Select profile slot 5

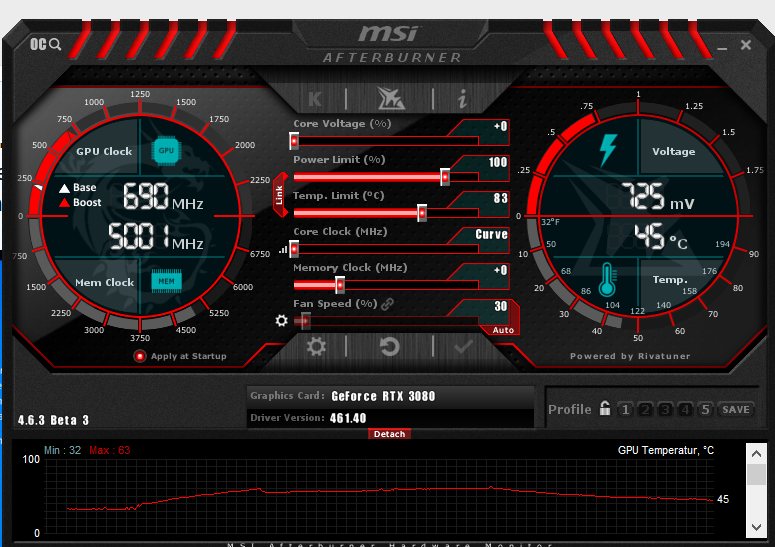(705, 409)
